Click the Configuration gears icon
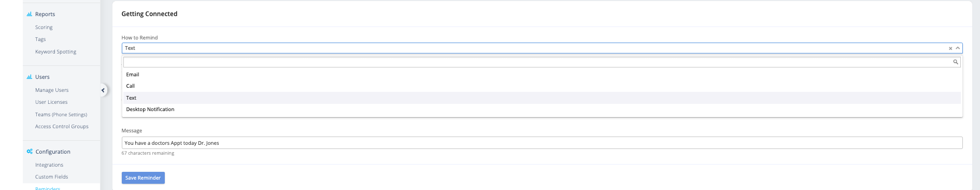Screen dimensions: 980x190 pyautogui.click(x=30, y=152)
